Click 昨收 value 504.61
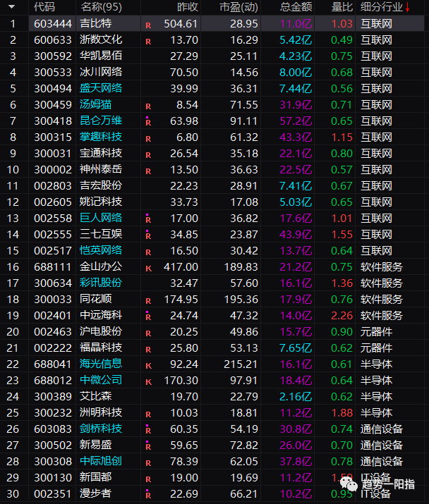 tap(181, 24)
